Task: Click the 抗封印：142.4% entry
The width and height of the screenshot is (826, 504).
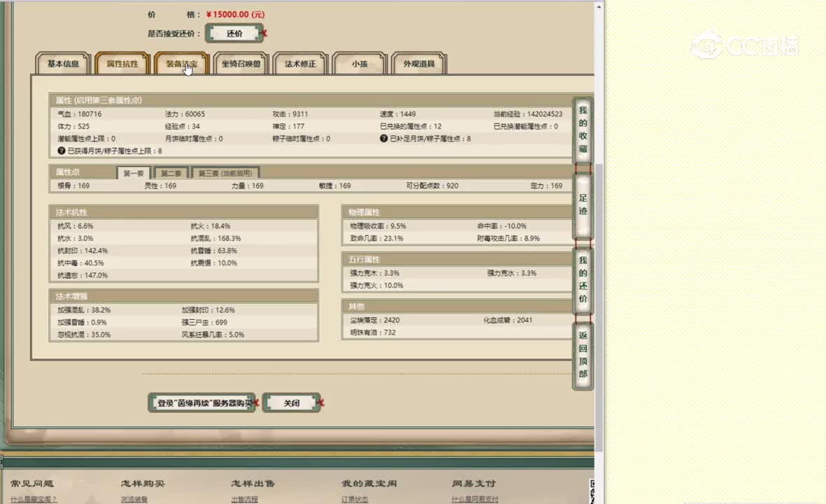Action: 82,251
